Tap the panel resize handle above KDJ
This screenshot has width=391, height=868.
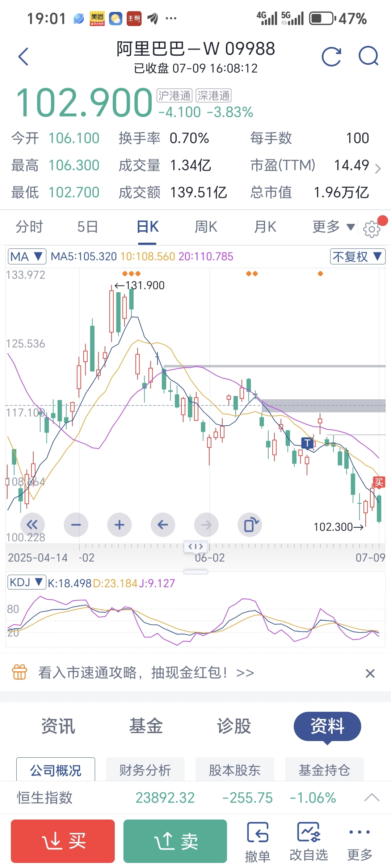tap(195, 572)
